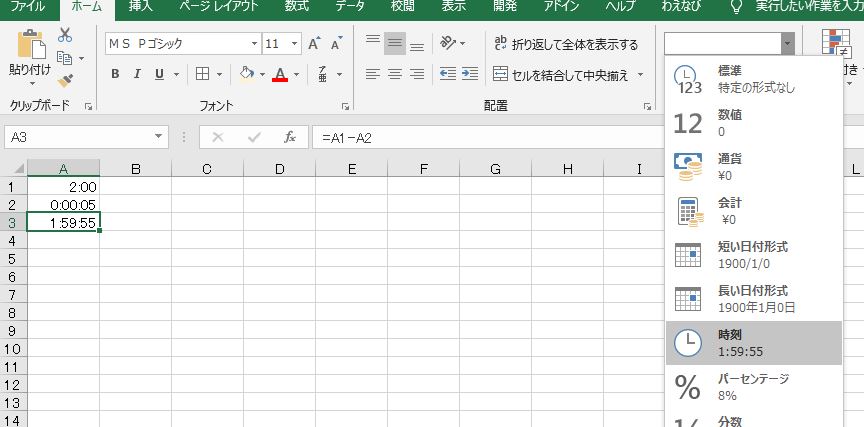The image size is (864, 427).
Task: Select 長い日付形式 long date format
Action: (x=754, y=299)
